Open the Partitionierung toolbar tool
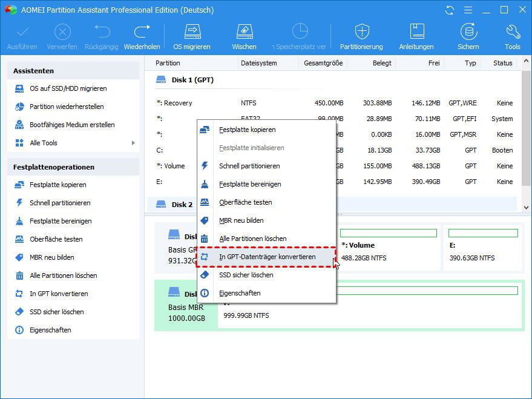532x399 pixels. tap(362, 37)
